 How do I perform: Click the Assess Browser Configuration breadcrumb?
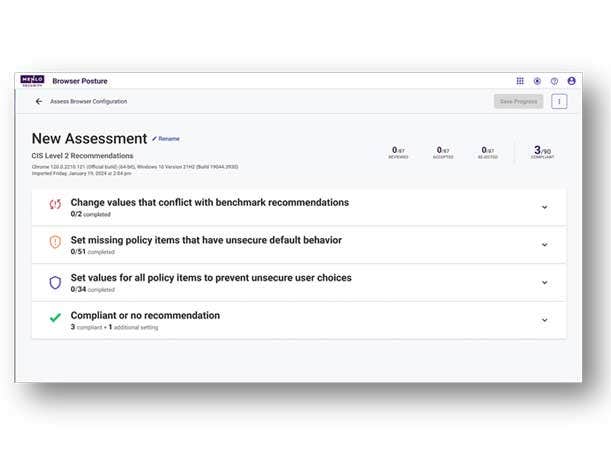click(x=88, y=101)
